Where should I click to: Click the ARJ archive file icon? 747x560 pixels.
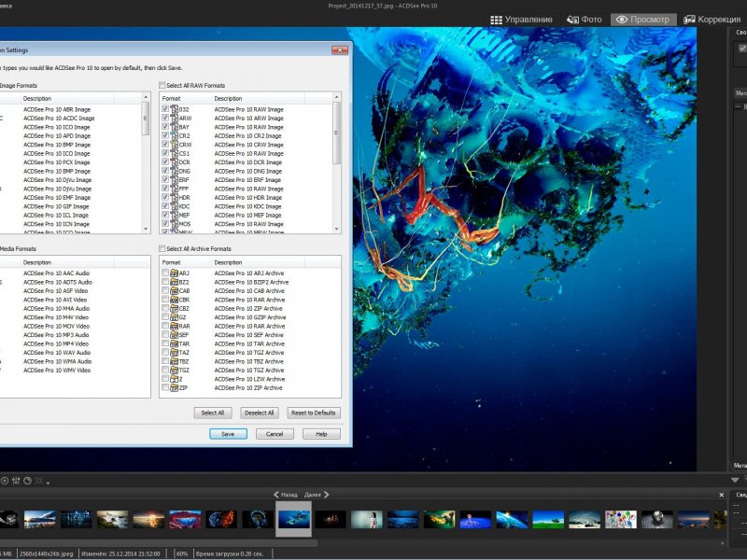pos(175,273)
